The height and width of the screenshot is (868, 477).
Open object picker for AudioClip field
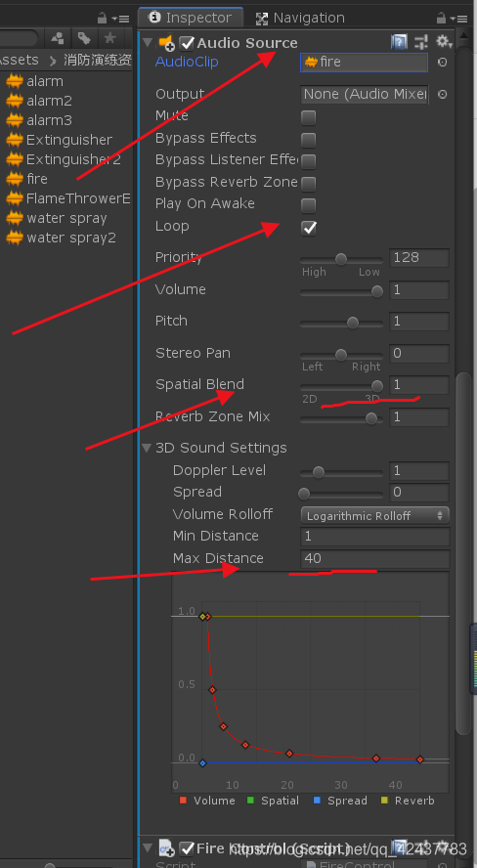pos(442,62)
